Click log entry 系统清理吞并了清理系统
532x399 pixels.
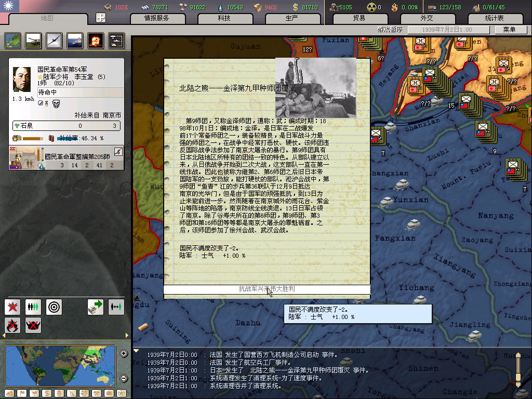click(x=215, y=386)
